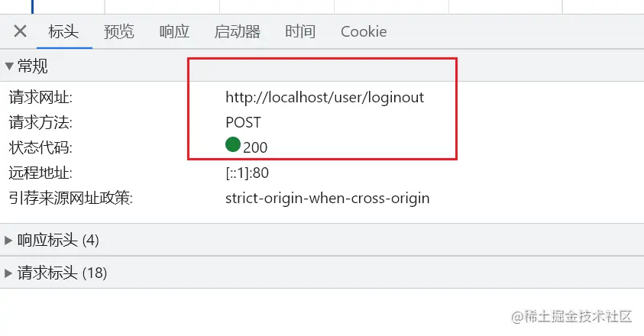This screenshot has width=644, height=336.
Task: Select the remote address [::1]:80
Action: (x=247, y=173)
